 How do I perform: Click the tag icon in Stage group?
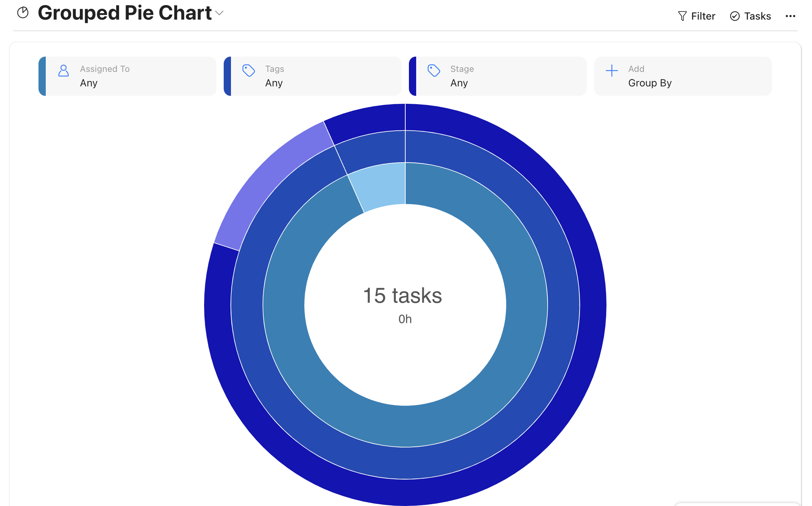(434, 70)
